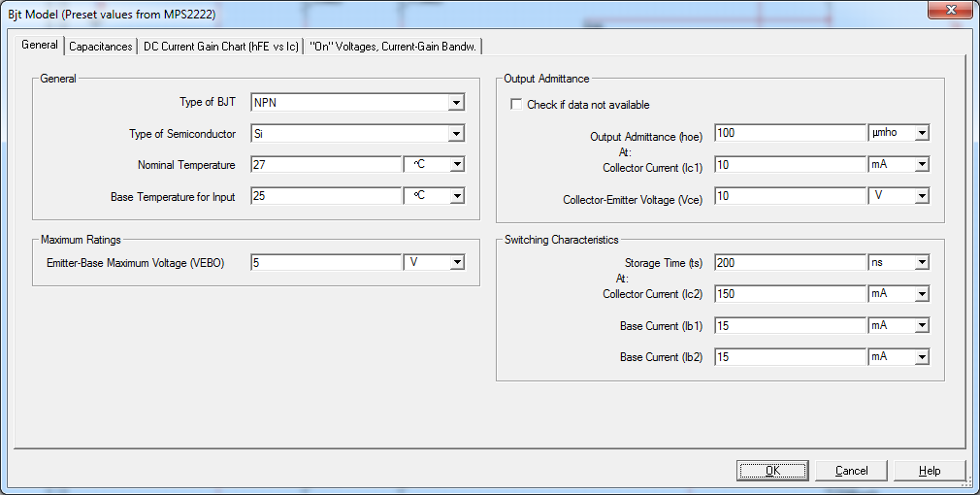This screenshot has width=980, height=495.
Task: Expand the Type of Semiconductor dropdown
Action: click(x=456, y=134)
